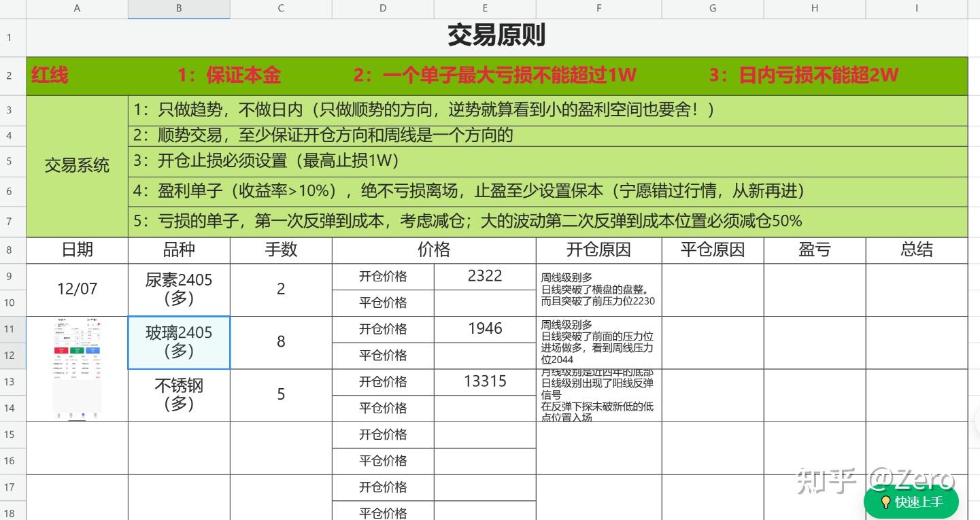Select rule 4 盈利单子 row

[x=547, y=192]
